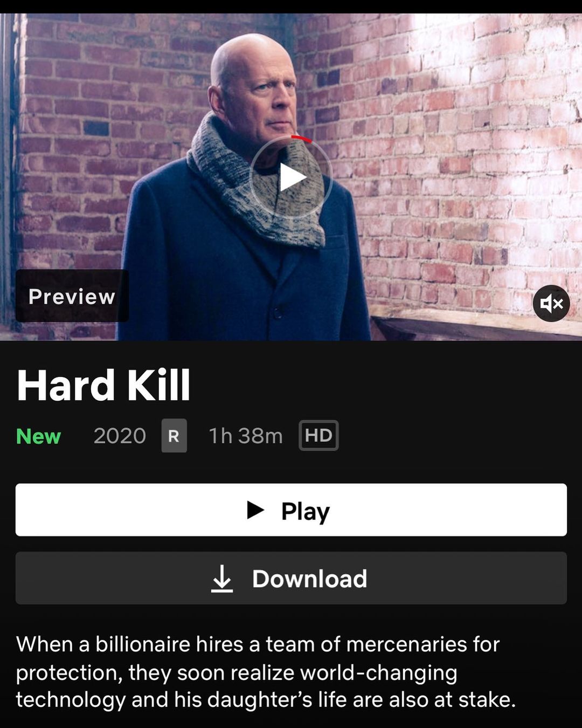Click the red progress arc on preview circle
Image resolution: width=582 pixels, height=728 pixels.
(302, 139)
